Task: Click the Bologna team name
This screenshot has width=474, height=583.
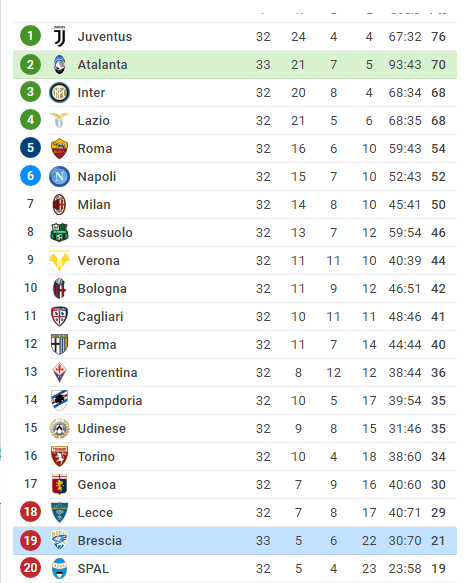Action: tap(102, 289)
